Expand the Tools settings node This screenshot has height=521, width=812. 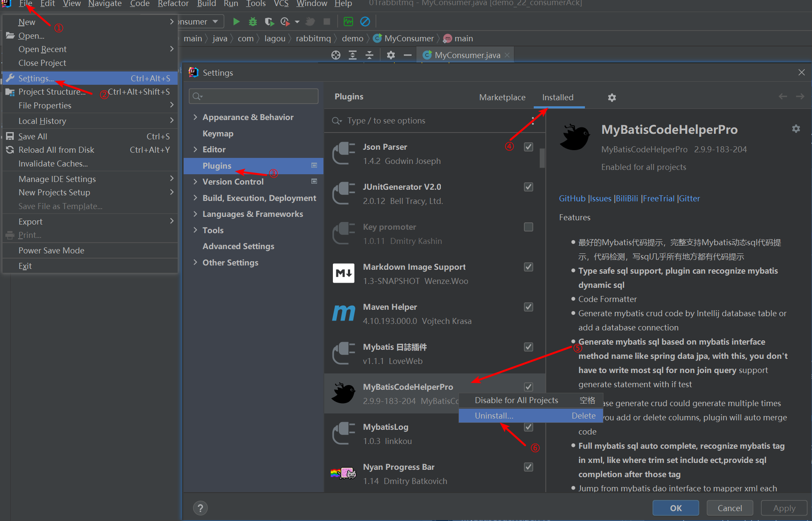(x=195, y=230)
